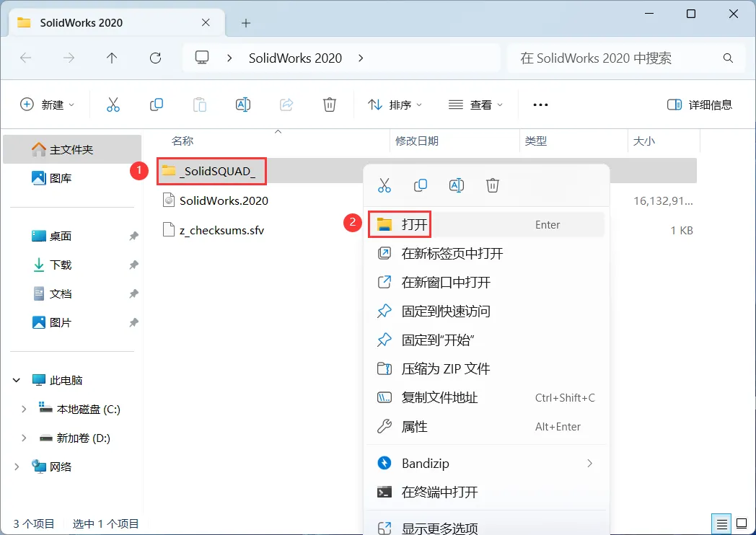Viewport: 756px width, 535px height.
Task: Choose 复制文件地址
Action: [486, 398]
